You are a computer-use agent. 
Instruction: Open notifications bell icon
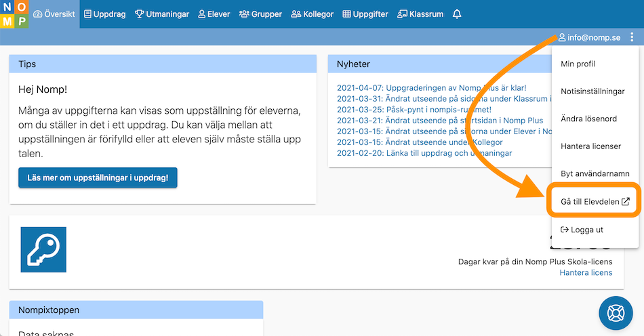pyautogui.click(x=457, y=14)
